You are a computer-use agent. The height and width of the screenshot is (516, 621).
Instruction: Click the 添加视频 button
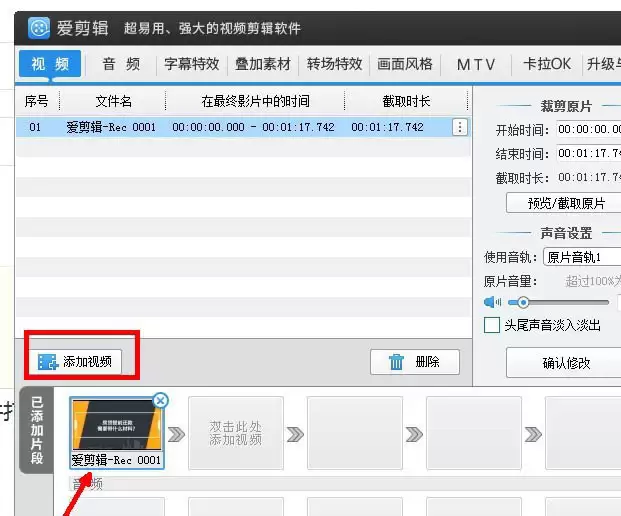point(75,362)
